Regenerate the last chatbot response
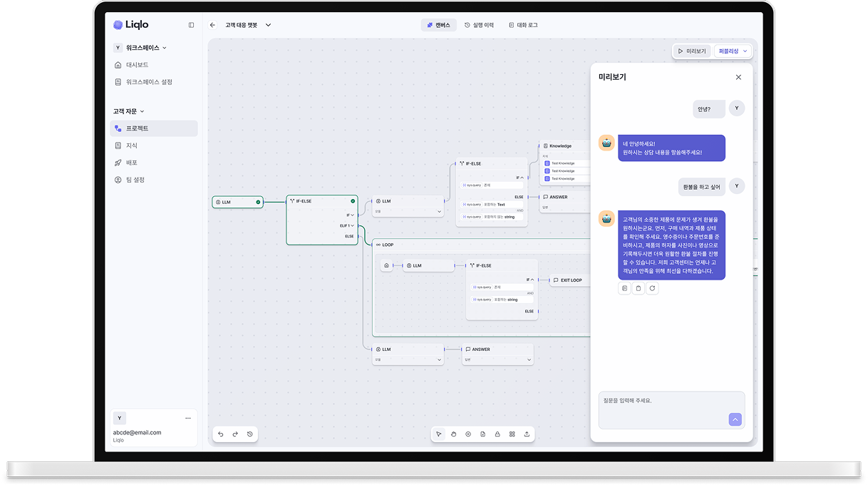The height and width of the screenshot is (485, 868). click(x=652, y=288)
